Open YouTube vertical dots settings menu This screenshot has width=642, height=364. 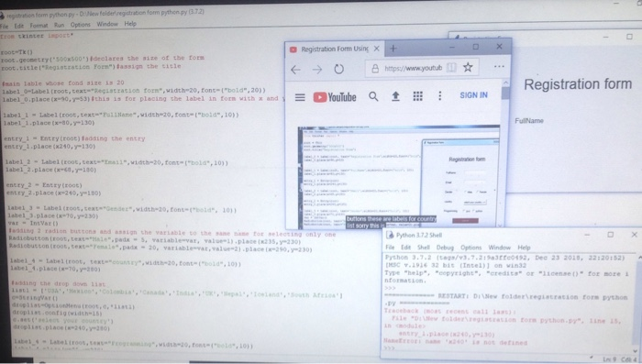[440, 95]
